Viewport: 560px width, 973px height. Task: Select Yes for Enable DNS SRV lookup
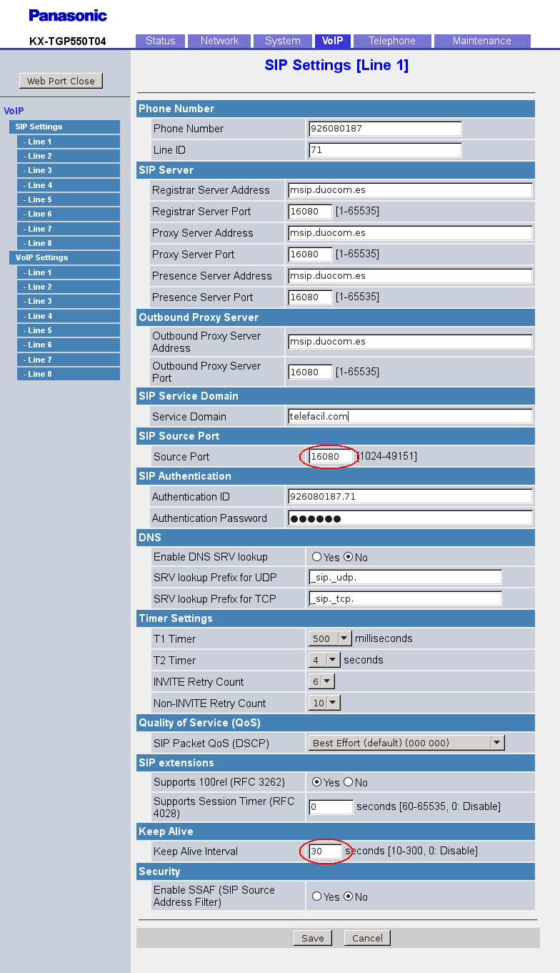(316, 557)
